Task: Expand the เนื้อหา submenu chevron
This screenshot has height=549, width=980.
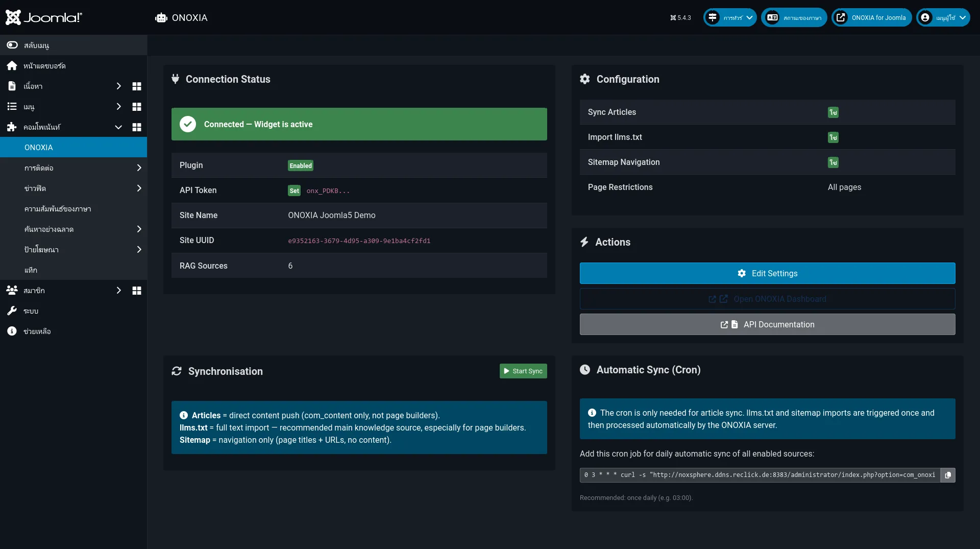Action: [x=118, y=86]
